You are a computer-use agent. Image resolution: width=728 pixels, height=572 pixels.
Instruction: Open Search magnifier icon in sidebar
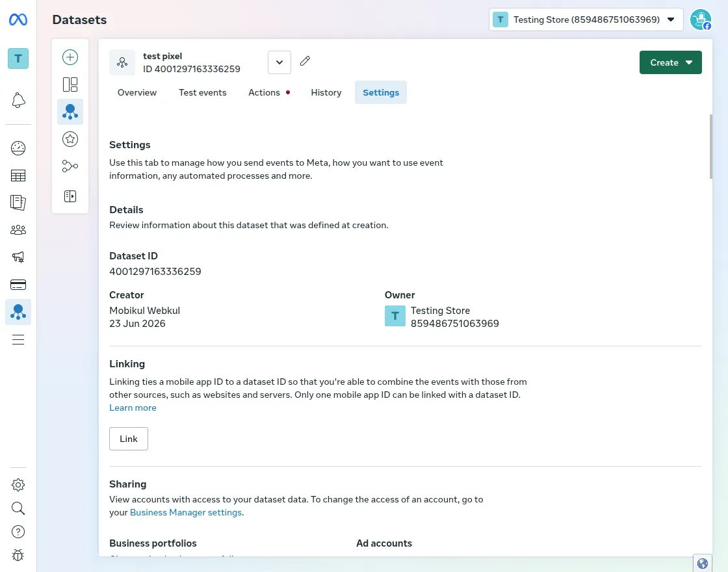pyautogui.click(x=18, y=508)
